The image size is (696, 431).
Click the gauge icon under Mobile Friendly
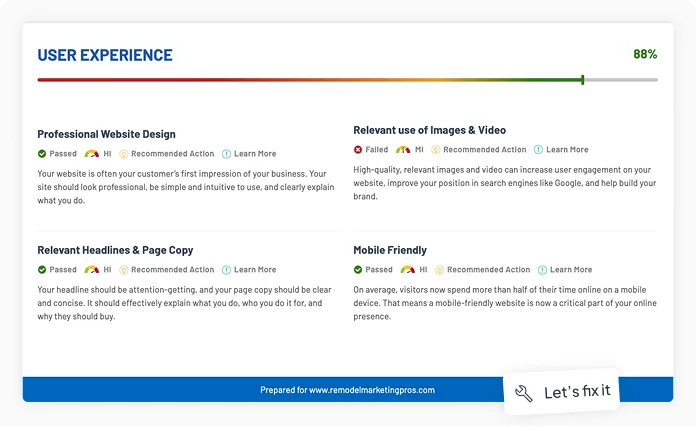408,270
